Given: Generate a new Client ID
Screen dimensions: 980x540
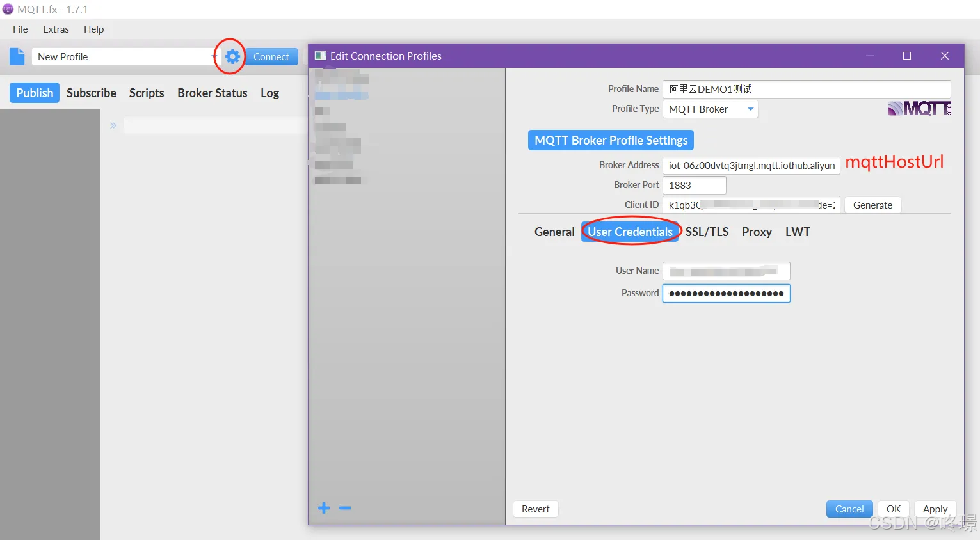Looking at the screenshot, I should click(872, 205).
